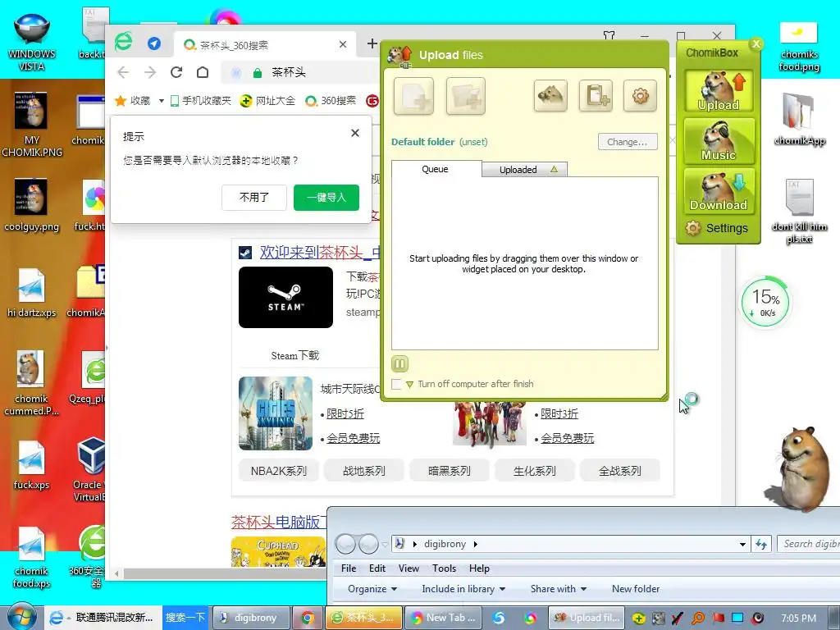
Task: Close the 茶杯头_360搜索 tab
Action: (343, 44)
